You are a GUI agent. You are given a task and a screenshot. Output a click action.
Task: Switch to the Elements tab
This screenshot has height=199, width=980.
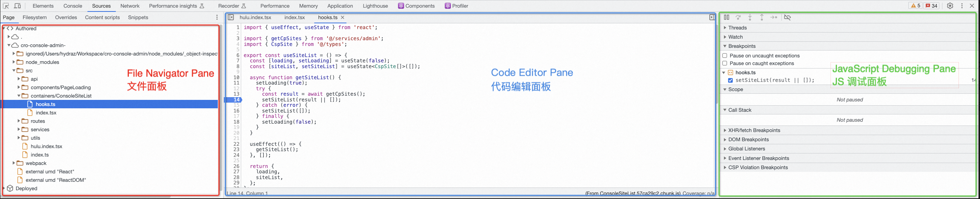point(43,6)
